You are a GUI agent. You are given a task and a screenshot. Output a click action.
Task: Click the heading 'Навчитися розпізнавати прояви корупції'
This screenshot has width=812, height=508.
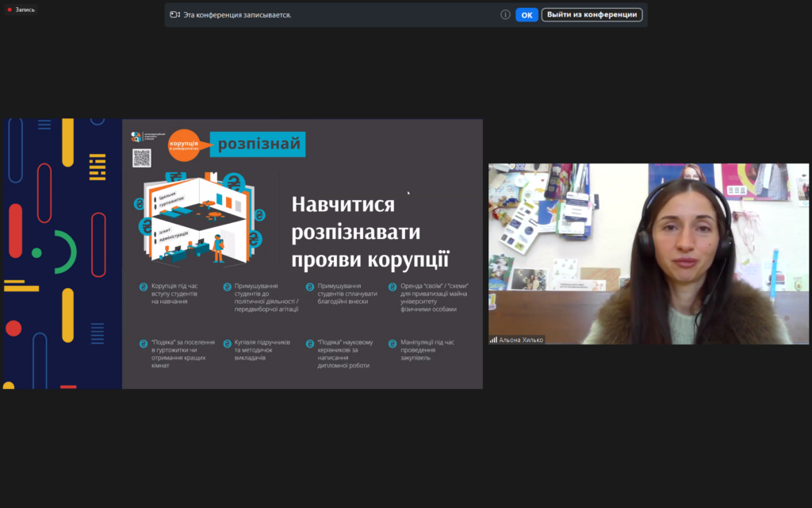click(370, 231)
